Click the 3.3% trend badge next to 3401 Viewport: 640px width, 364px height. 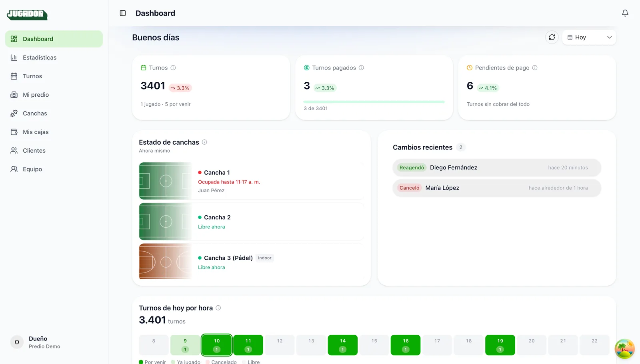click(180, 88)
